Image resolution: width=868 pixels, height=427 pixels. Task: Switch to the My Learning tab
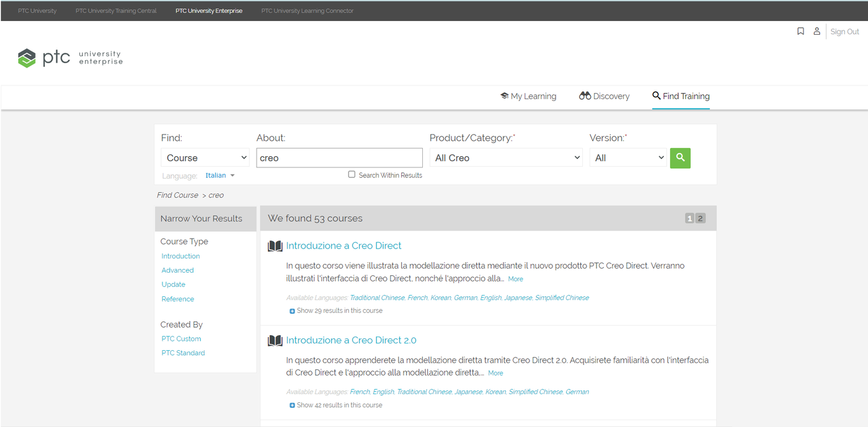(x=528, y=96)
